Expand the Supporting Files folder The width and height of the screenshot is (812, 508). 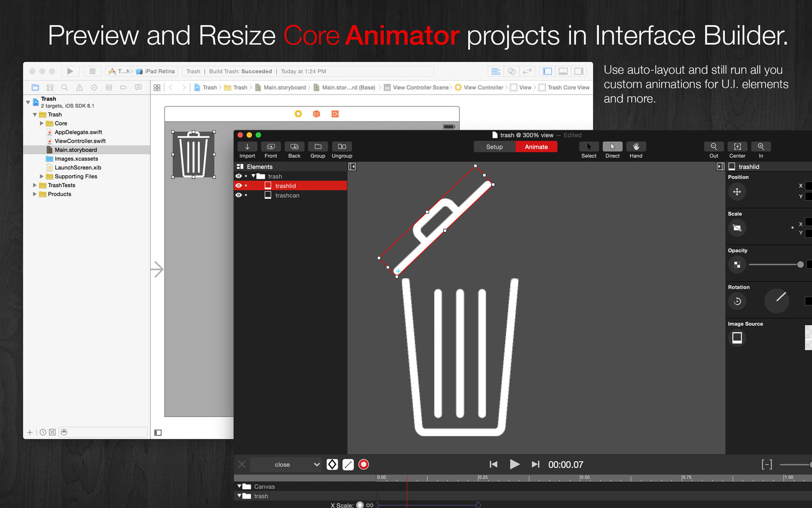coord(42,176)
